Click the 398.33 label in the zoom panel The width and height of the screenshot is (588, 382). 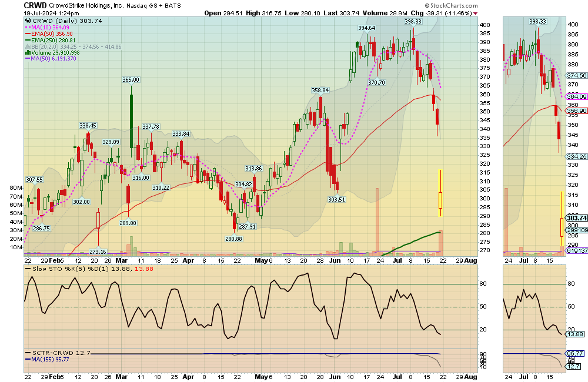click(x=537, y=21)
